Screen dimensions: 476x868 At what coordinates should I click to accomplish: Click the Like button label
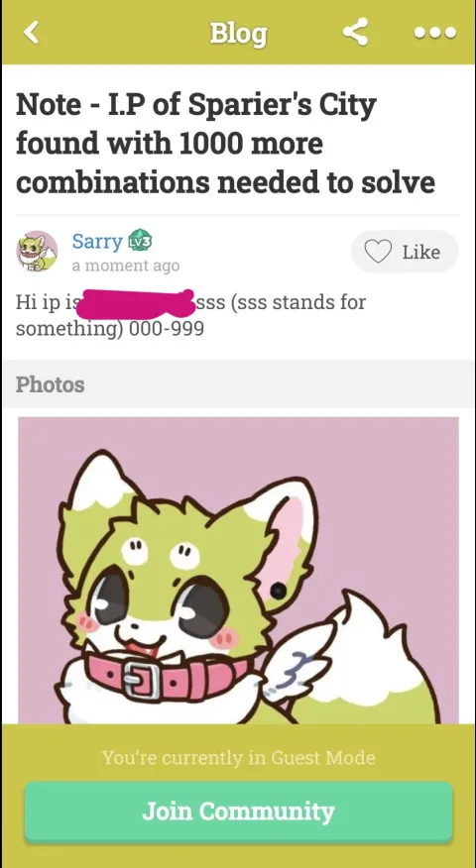tap(421, 252)
